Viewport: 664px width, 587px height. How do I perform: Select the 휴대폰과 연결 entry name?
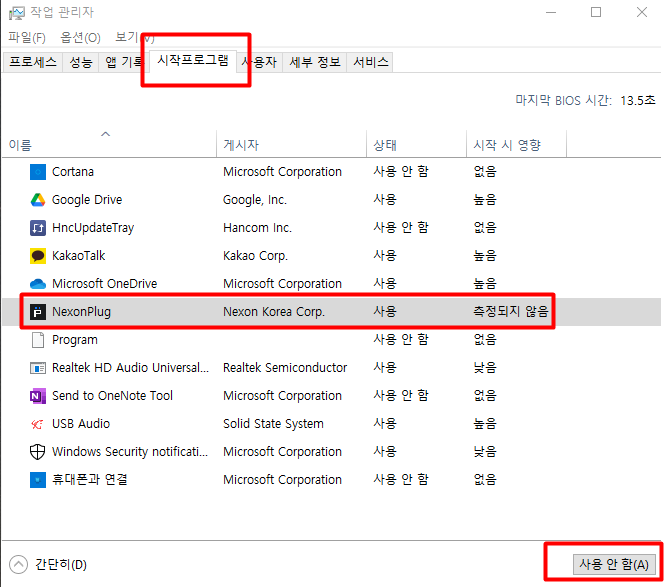coord(89,479)
